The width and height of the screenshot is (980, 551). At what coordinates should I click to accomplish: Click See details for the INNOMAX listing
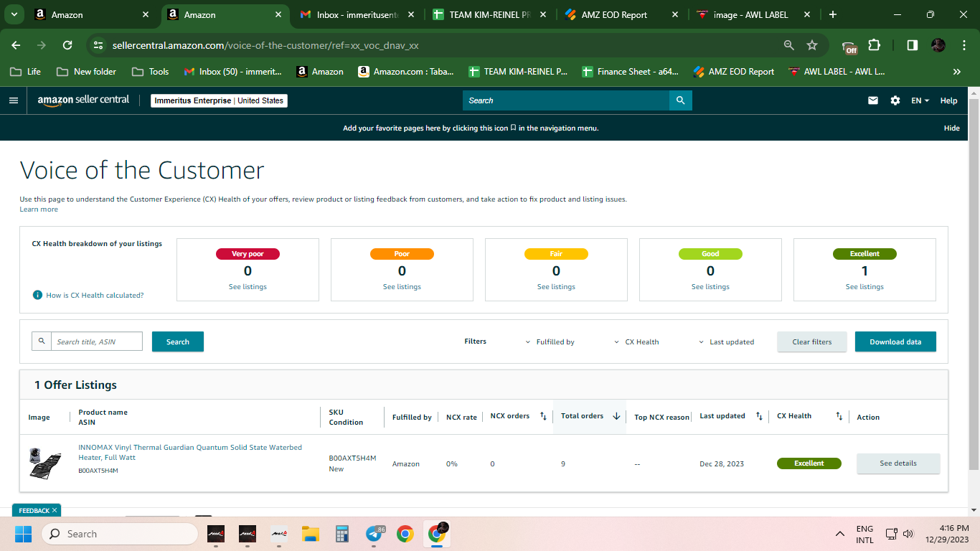[x=898, y=463]
